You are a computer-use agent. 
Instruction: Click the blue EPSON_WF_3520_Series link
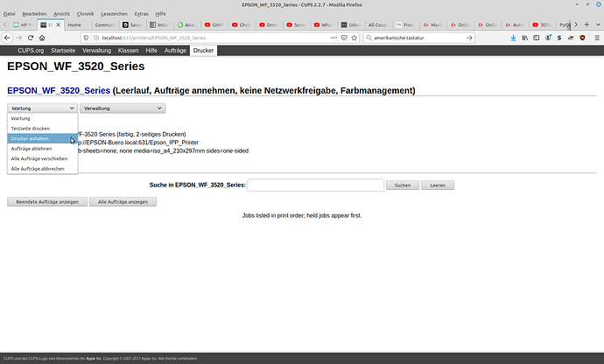coord(59,90)
